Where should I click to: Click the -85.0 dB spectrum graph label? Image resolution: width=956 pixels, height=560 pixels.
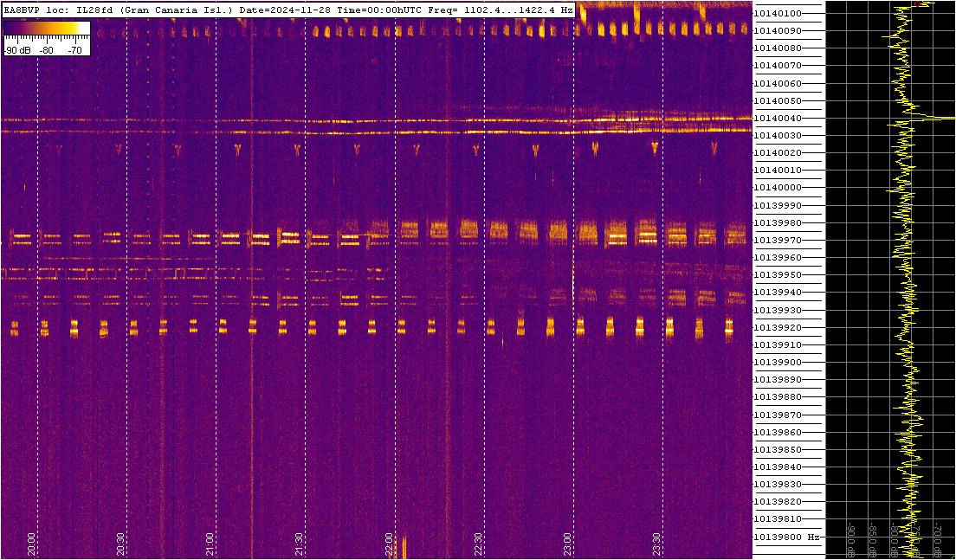[x=874, y=541]
